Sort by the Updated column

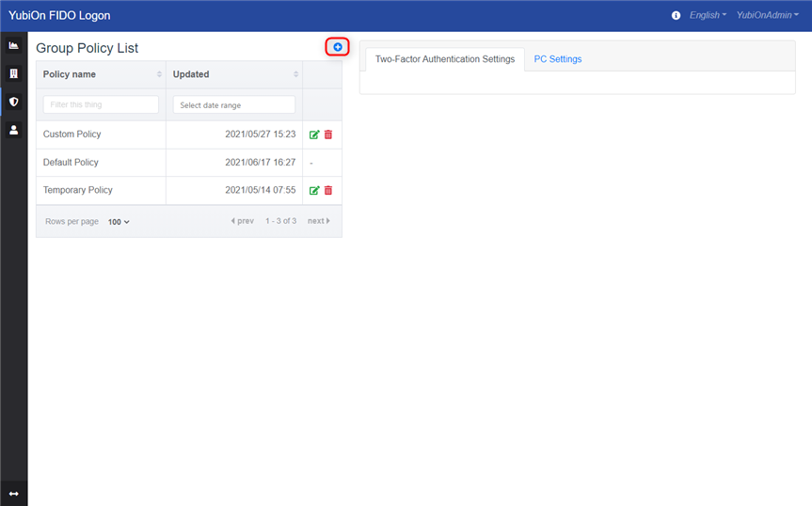(234, 74)
